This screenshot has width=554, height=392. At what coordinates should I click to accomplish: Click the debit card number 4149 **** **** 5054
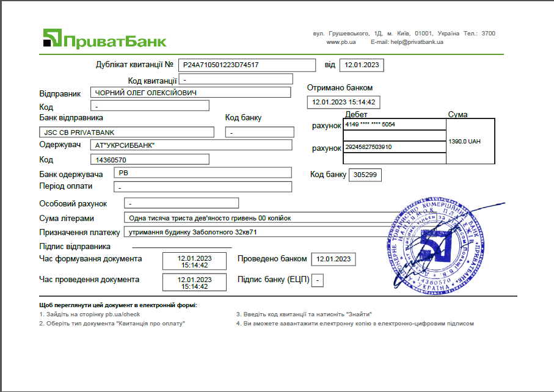pos(395,125)
